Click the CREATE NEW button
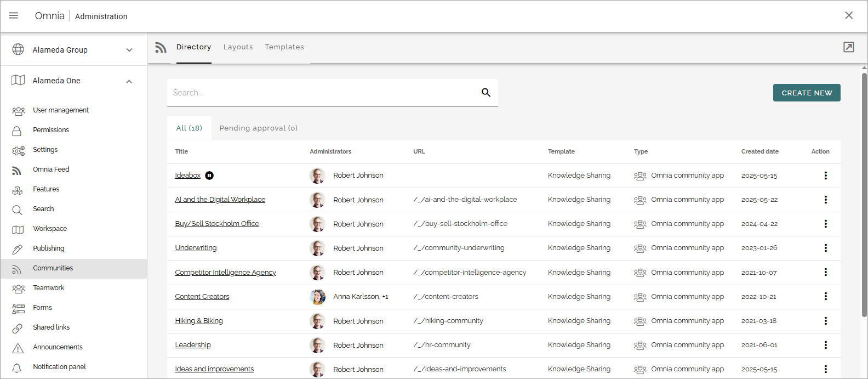This screenshot has height=379, width=868. tap(807, 93)
